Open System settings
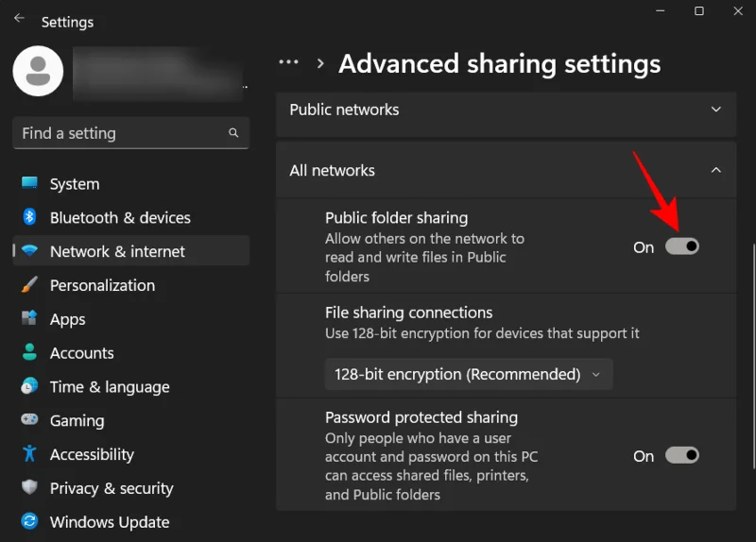756x542 pixels. point(131,183)
